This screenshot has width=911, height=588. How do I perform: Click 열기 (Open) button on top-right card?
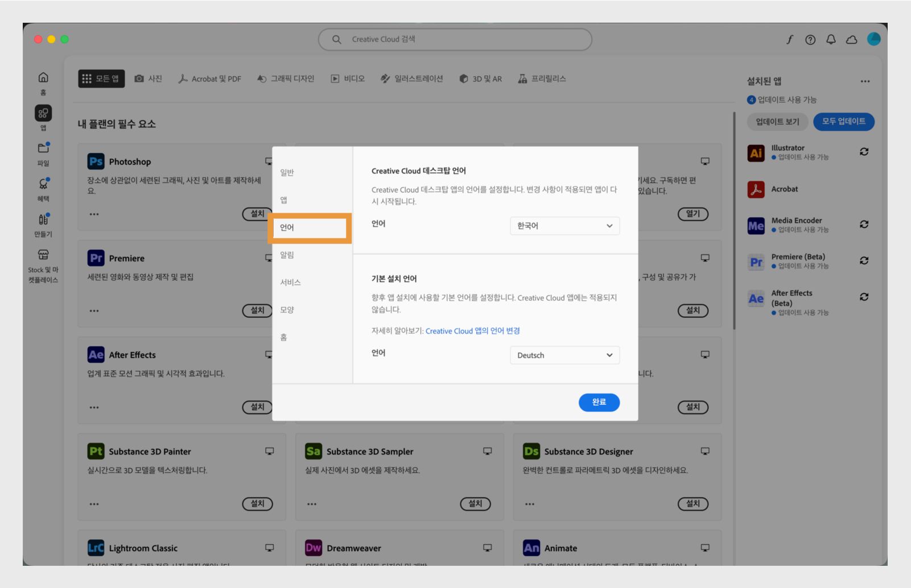(x=693, y=214)
